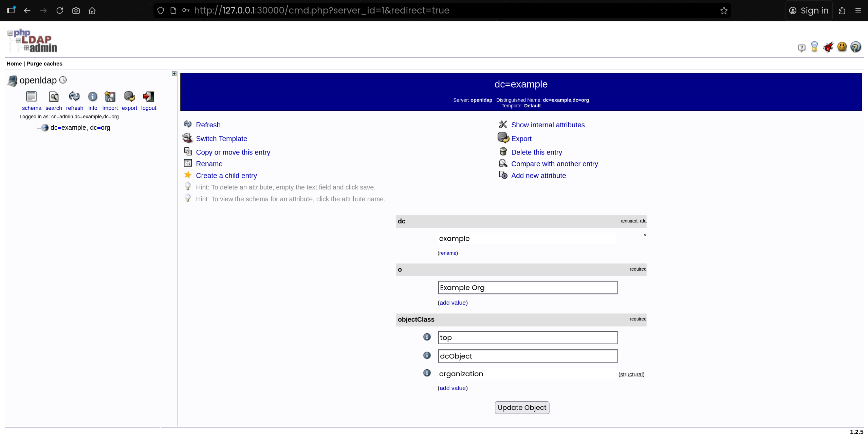Click add value under objectClass
The height and width of the screenshot is (438, 868).
(x=453, y=388)
